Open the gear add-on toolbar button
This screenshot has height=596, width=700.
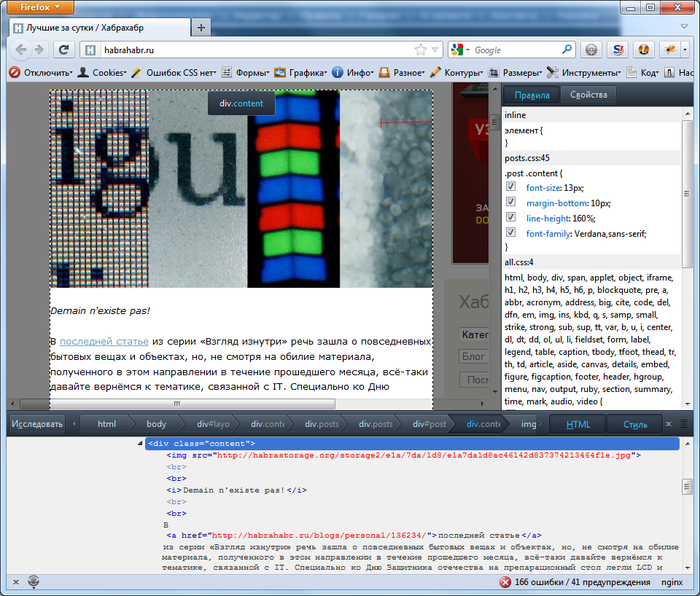[591, 50]
